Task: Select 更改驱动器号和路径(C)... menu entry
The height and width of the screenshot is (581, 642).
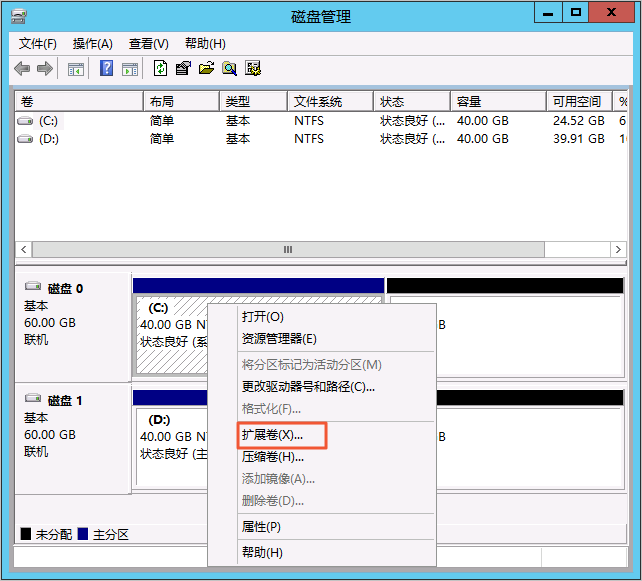Action: pos(308,386)
